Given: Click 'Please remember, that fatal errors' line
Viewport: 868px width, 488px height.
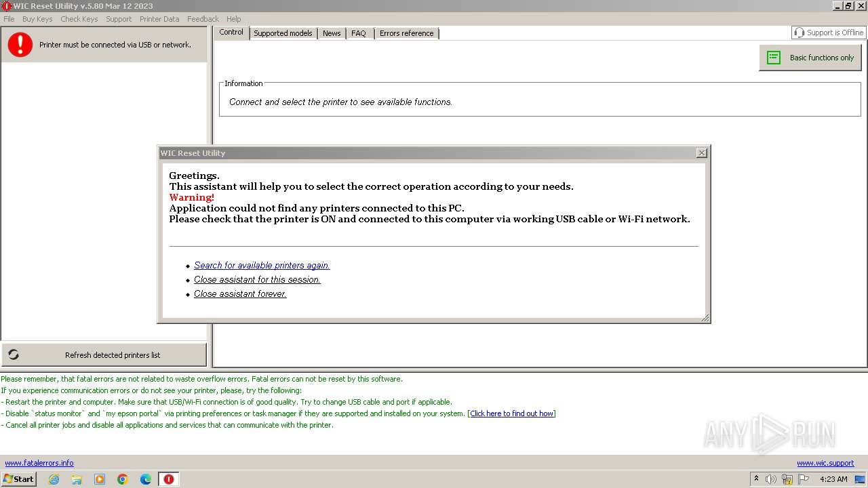Looking at the screenshot, I should [201, 379].
